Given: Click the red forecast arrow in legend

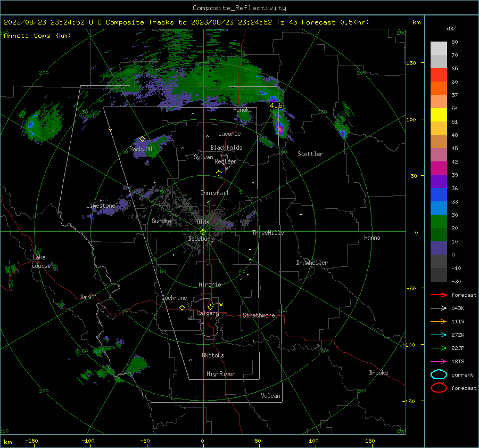Looking at the screenshot, I should click(439, 295).
